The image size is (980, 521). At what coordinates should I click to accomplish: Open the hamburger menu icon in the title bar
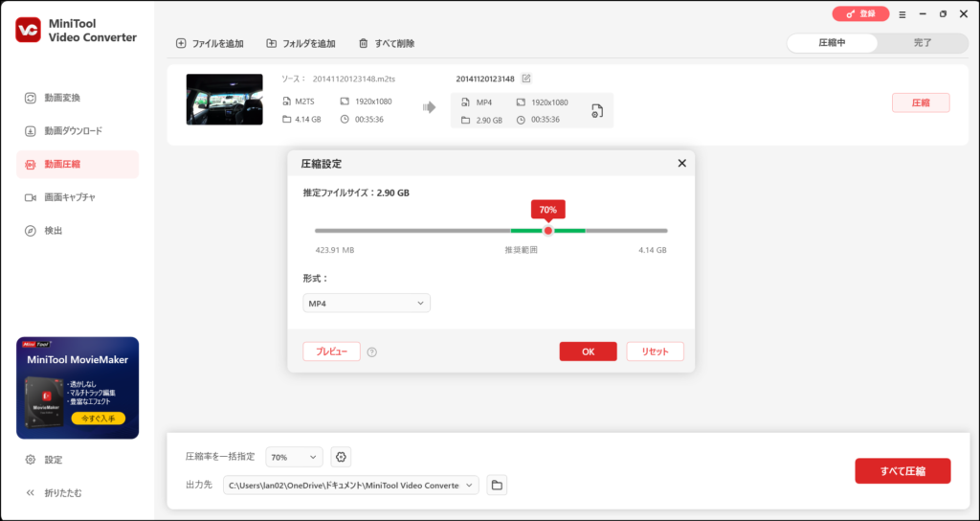902,14
